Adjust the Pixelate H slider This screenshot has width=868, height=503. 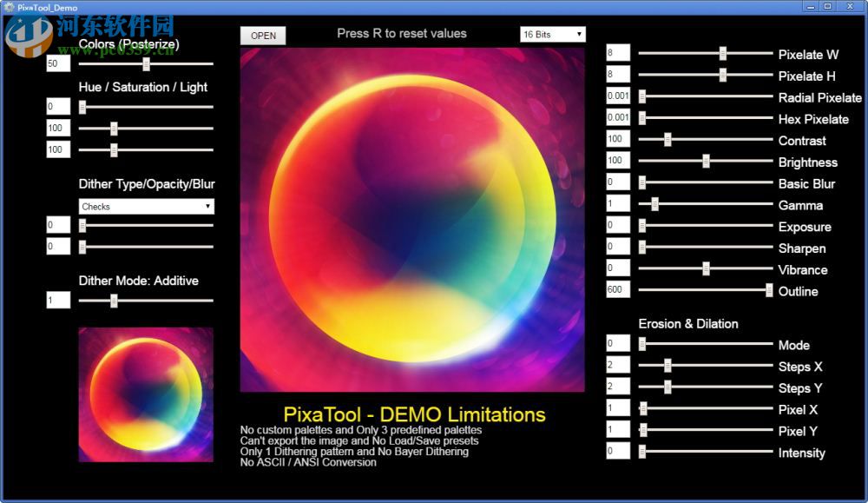pyautogui.click(x=723, y=76)
